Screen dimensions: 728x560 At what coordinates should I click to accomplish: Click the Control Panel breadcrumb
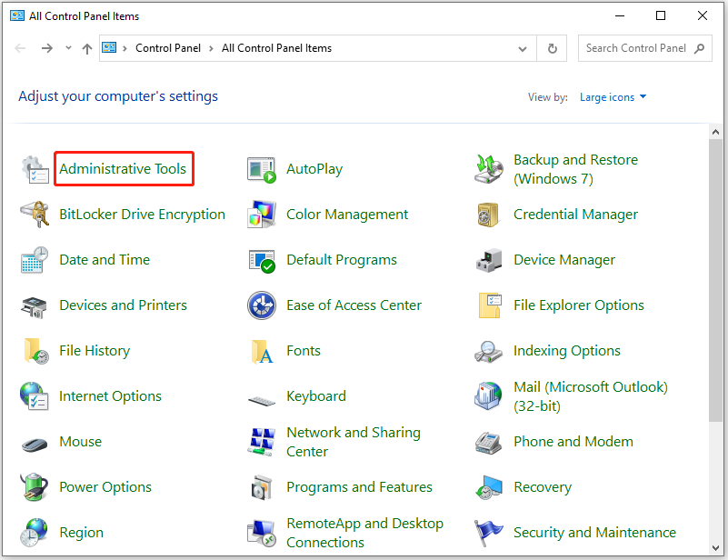pyautogui.click(x=168, y=48)
